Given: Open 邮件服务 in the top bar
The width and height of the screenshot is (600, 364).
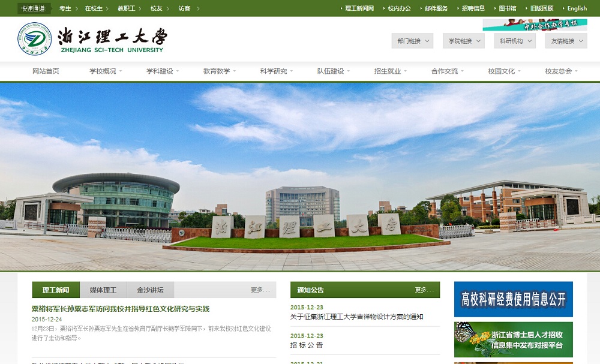Looking at the screenshot, I should pyautogui.click(x=436, y=8).
